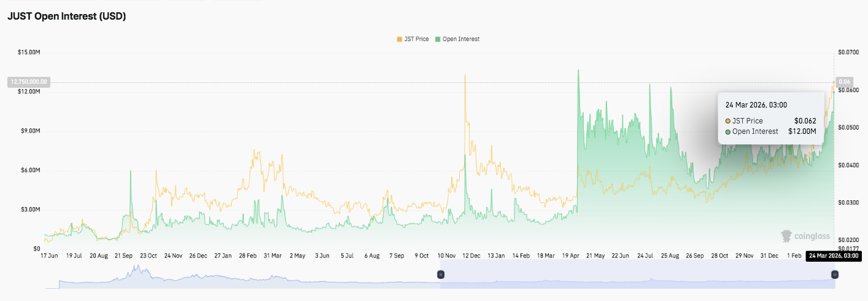Click the yellow JST Price legend swatch
Viewport: 868px width, 301px height.
pyautogui.click(x=400, y=39)
